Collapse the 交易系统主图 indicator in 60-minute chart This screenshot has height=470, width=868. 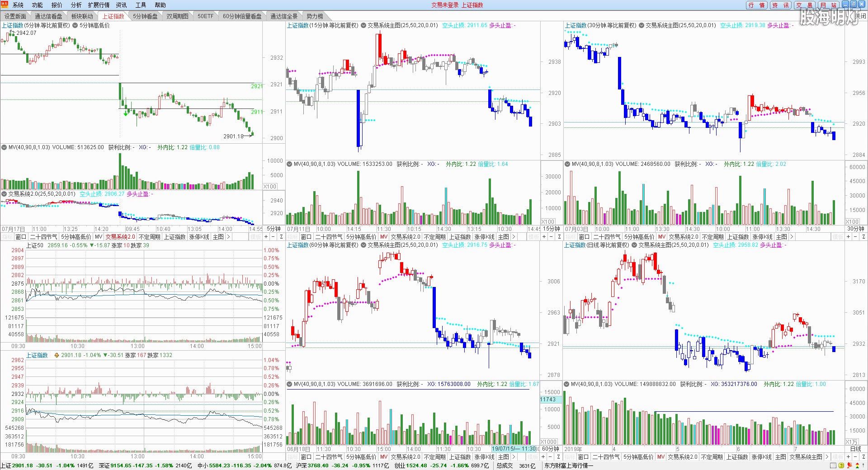coord(363,245)
